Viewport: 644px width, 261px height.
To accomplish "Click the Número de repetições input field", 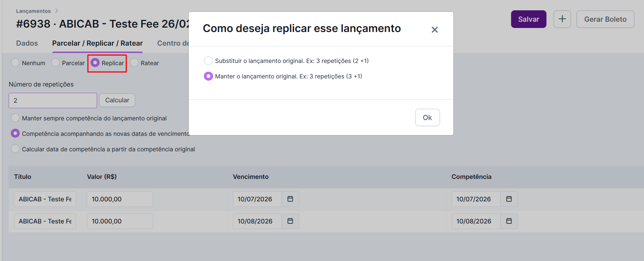I will tap(53, 100).
